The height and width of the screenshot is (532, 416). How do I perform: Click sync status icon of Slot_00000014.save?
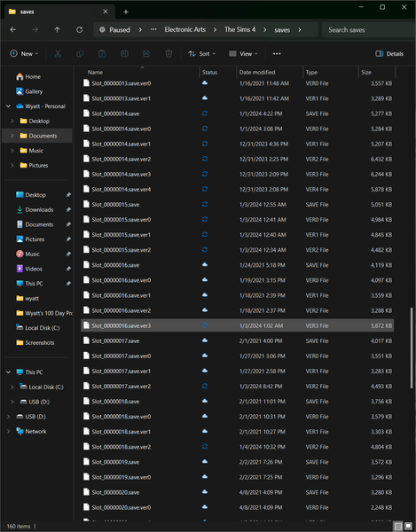[205, 113]
